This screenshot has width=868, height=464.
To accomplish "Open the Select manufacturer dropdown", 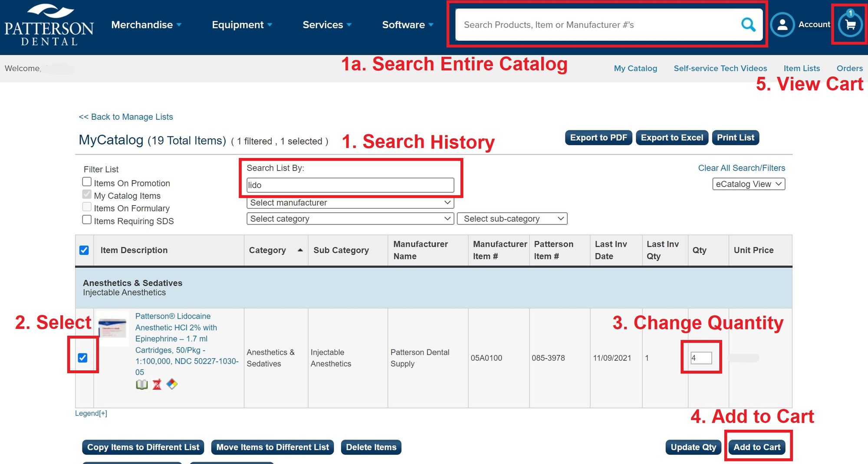I will [350, 203].
